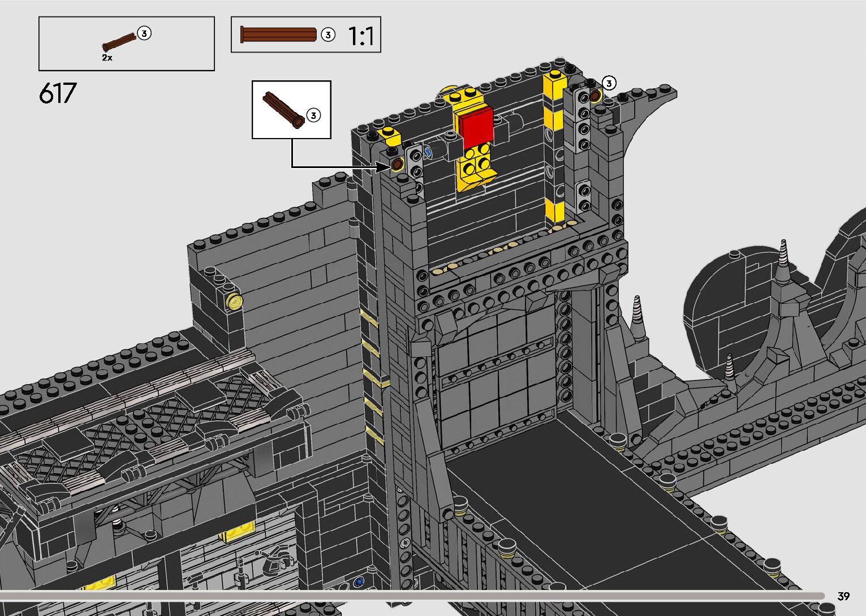Click the circled 3 at the tower's top right
This screenshot has height=616, width=866.
[x=609, y=83]
